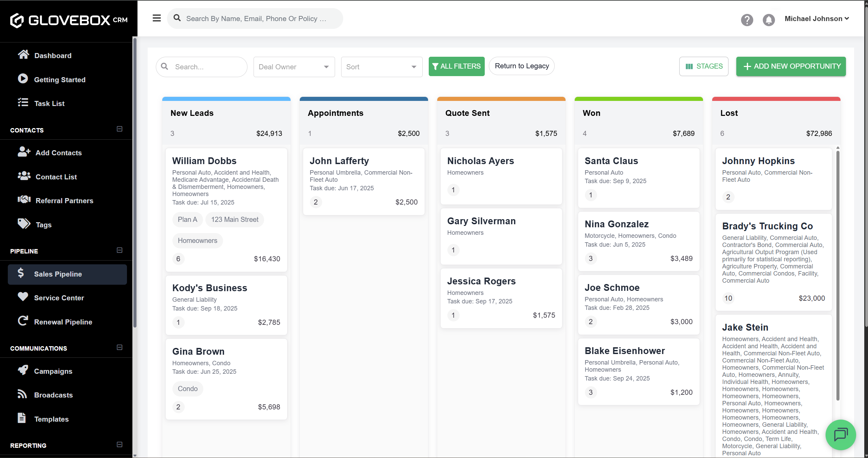Click the pipeline Search... field

201,67
